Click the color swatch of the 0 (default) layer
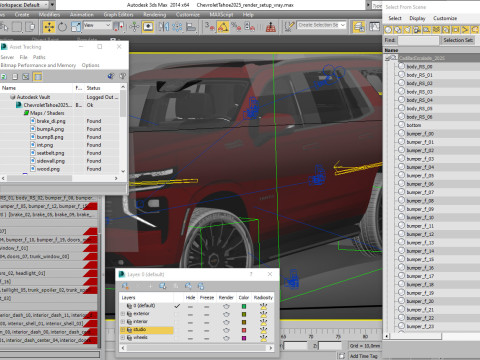 (x=244, y=306)
